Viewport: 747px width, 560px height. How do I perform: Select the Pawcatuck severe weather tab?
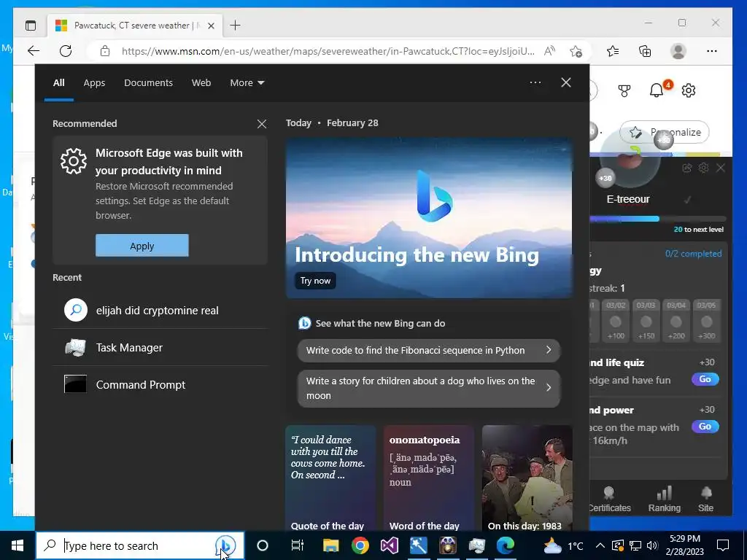pos(135,26)
